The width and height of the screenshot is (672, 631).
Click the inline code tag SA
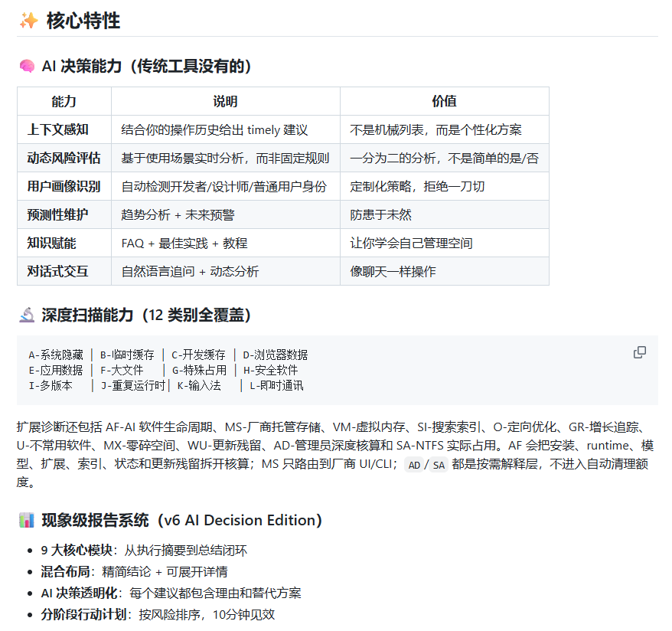tap(439, 465)
